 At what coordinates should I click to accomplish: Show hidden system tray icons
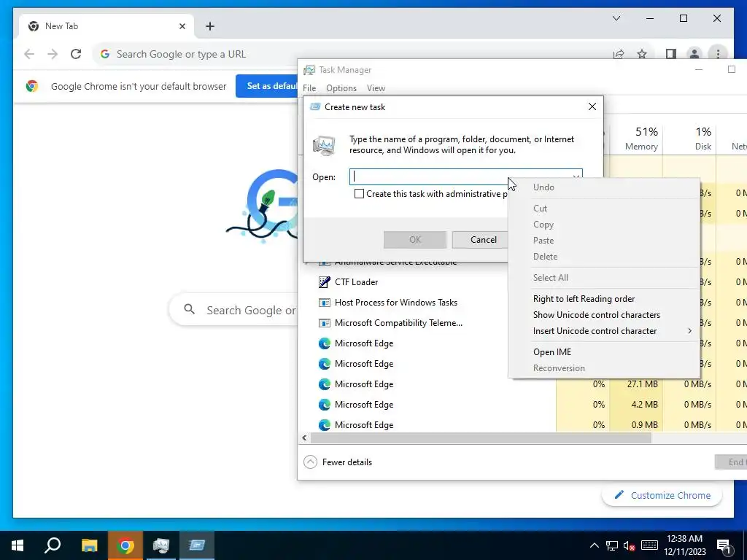[594, 545]
